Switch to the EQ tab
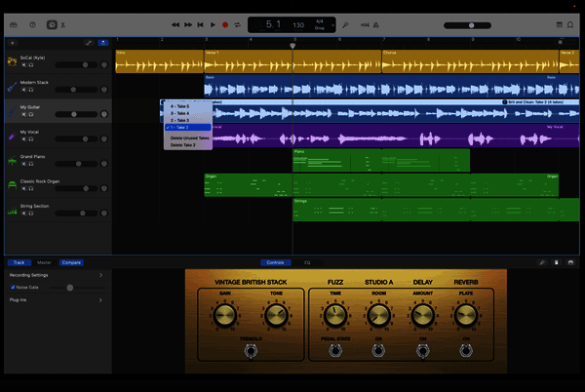 [x=307, y=262]
